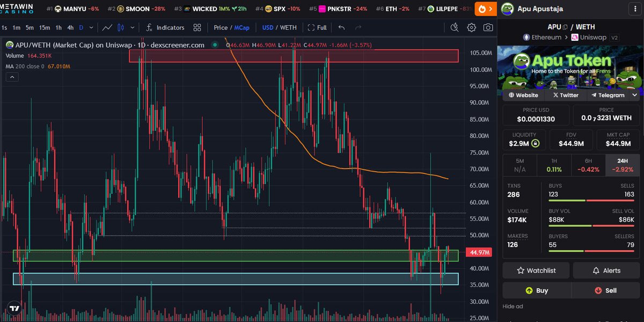Open Twitter social link
Image resolution: width=644 pixels, height=322 pixels.
coord(565,95)
